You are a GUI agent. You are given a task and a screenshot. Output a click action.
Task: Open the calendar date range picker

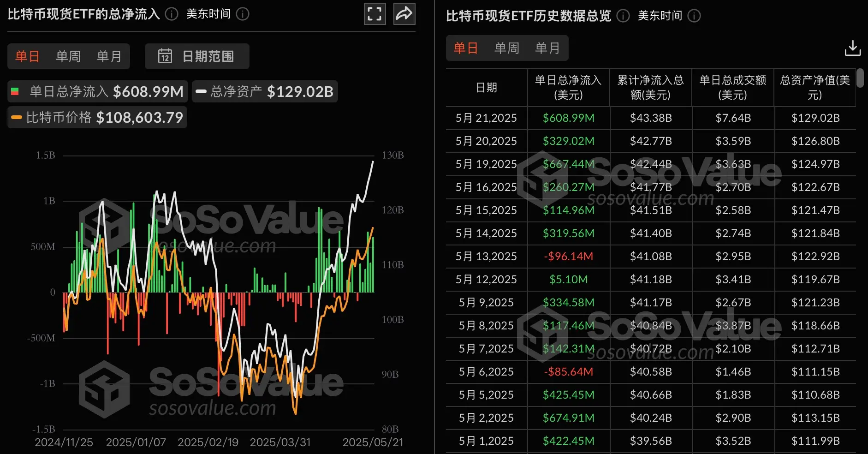pos(196,56)
